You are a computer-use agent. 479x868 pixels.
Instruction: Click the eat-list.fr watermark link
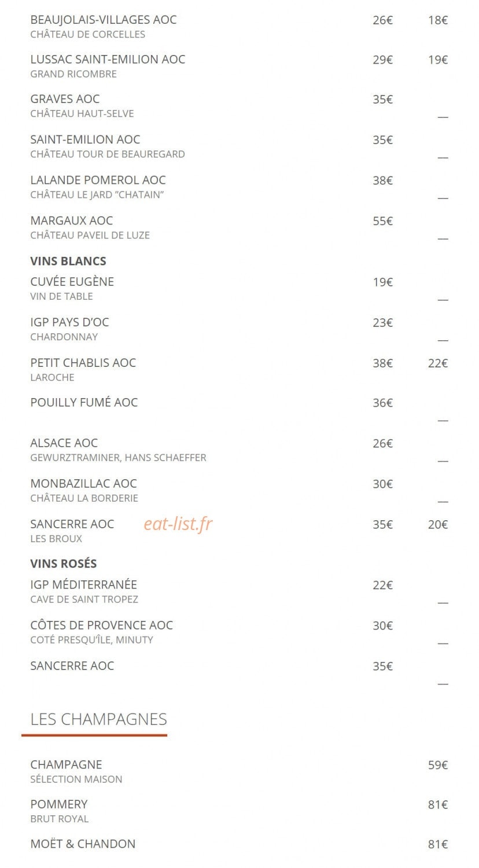coord(178,524)
